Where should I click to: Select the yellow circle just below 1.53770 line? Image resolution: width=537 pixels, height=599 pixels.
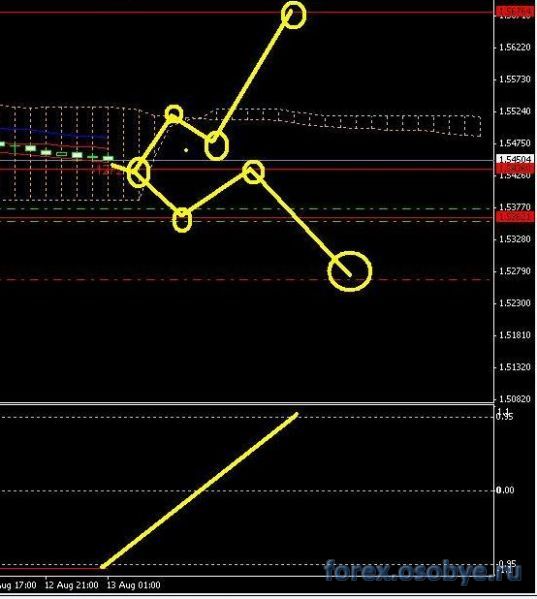click(182, 220)
